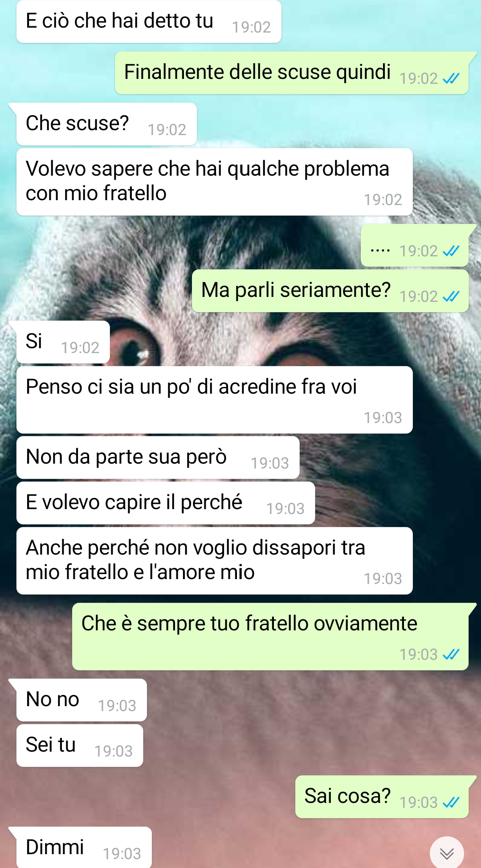Tap ticks on 'Che è sempre tuo fratello ovviamente'
The image size is (481, 868).
point(451,654)
